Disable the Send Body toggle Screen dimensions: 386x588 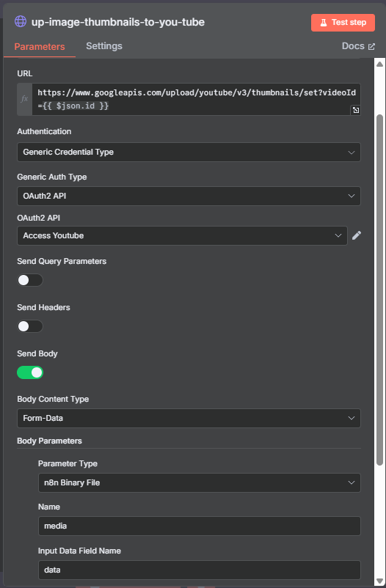point(30,372)
